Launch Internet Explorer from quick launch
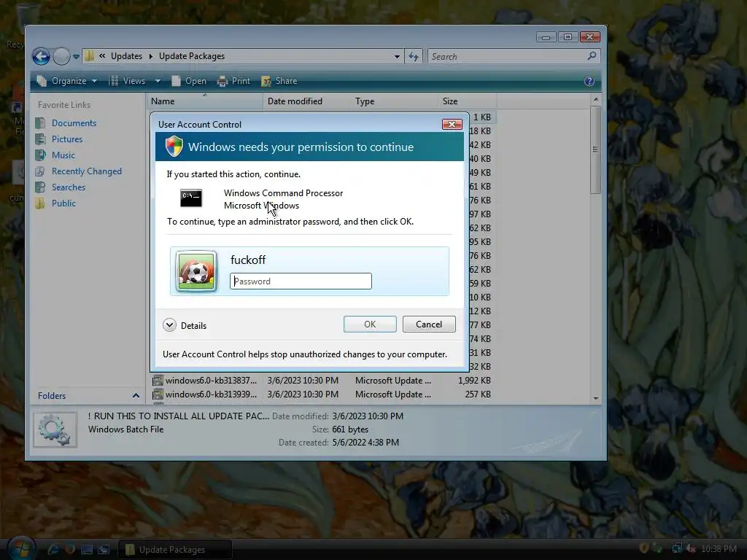Image resolution: width=747 pixels, height=560 pixels. [53, 550]
